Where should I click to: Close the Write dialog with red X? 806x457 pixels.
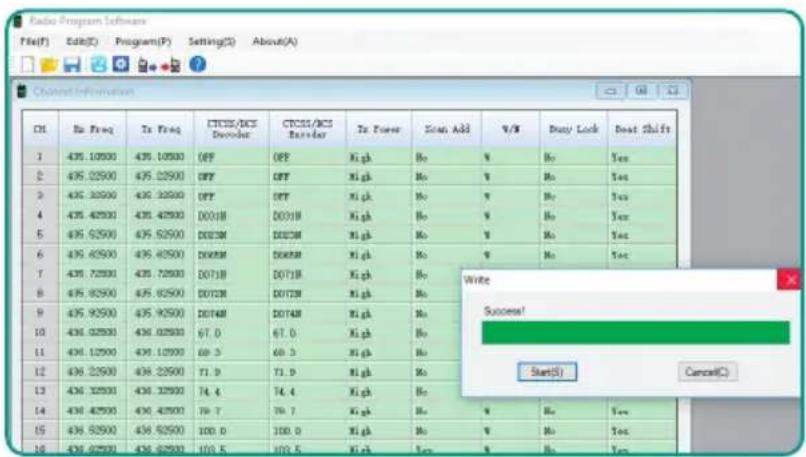789,280
